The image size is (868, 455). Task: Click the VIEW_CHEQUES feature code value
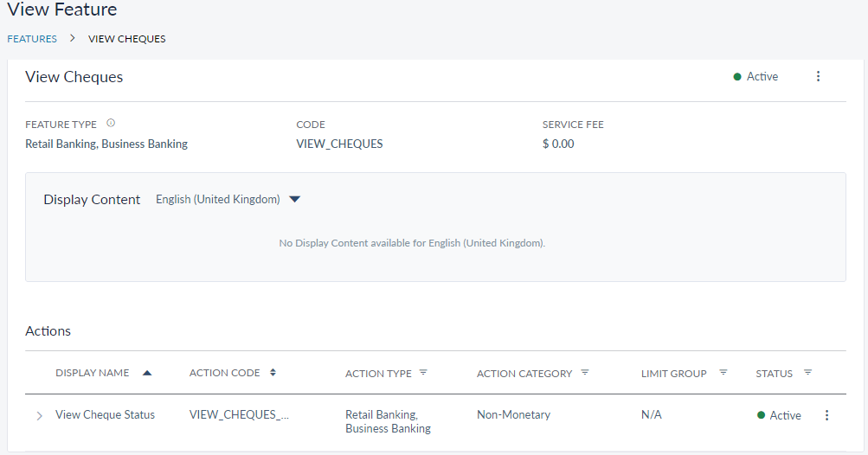[x=339, y=144]
